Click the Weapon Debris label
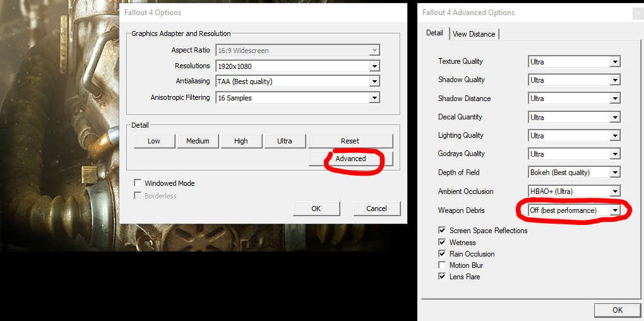Screen dimensions: 644x321 [x=462, y=210]
